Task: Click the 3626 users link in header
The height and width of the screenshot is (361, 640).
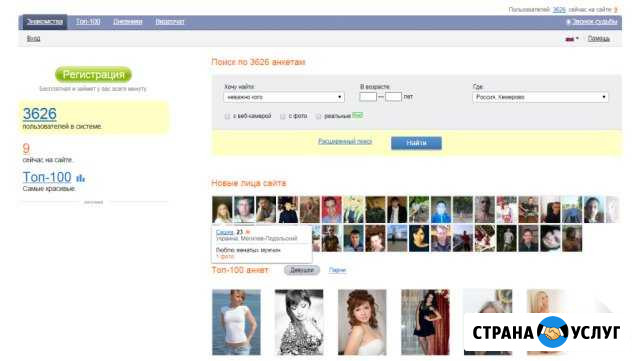Action: tap(559, 9)
